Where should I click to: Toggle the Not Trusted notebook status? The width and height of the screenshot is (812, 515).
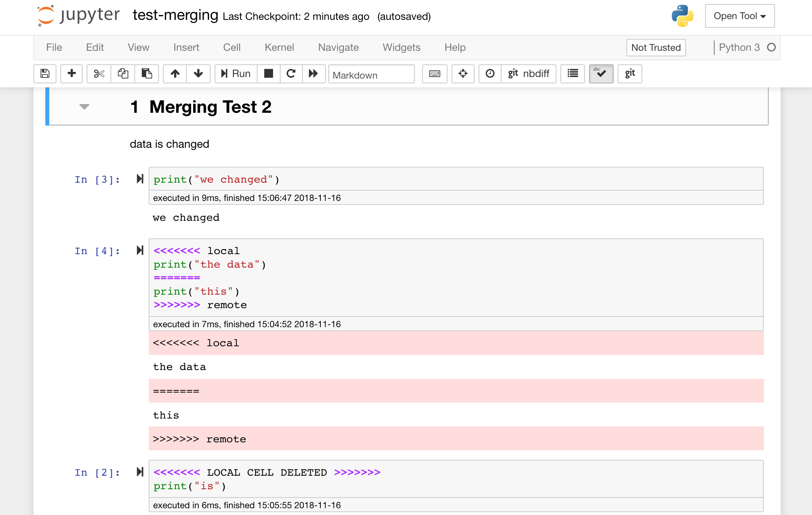click(x=656, y=48)
